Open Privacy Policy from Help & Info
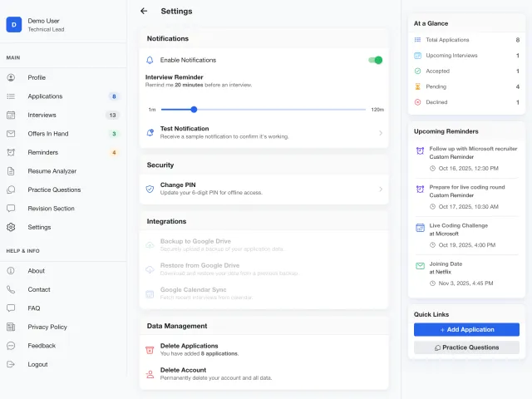Screen dimensions: 532x399 click(x=63, y=327)
